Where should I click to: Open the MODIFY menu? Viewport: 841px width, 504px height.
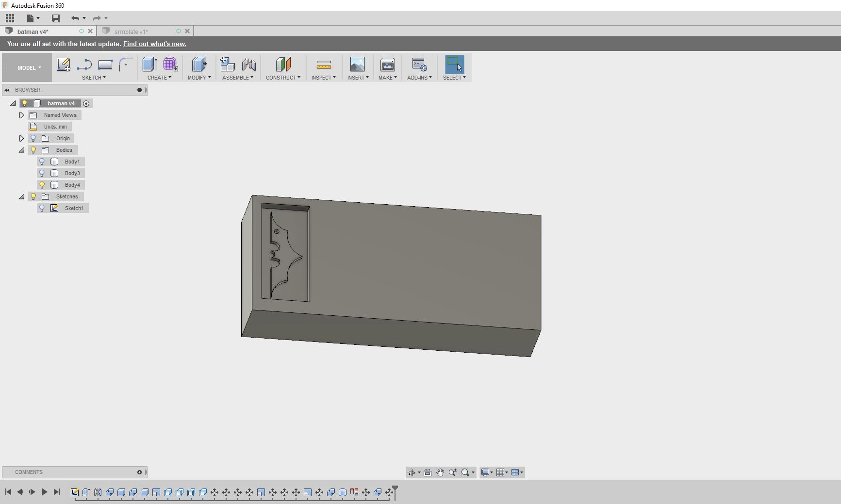coord(199,78)
